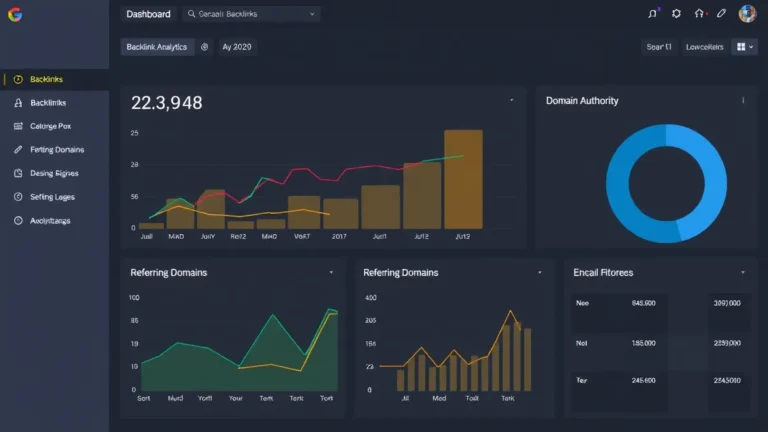
Task: Click the Google logo in the top-left corner
Action: pos(14,14)
